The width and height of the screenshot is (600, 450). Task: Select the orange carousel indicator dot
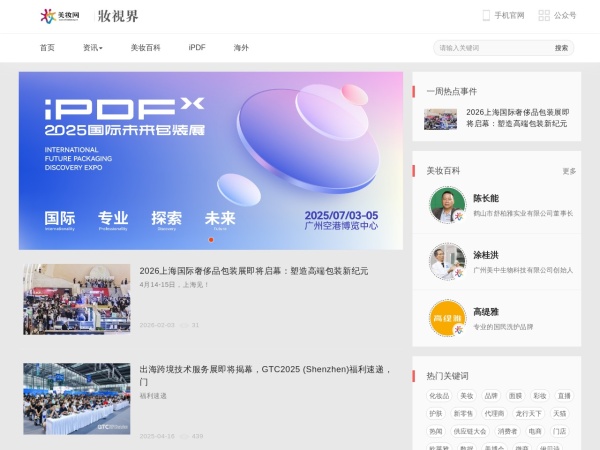[x=210, y=240]
